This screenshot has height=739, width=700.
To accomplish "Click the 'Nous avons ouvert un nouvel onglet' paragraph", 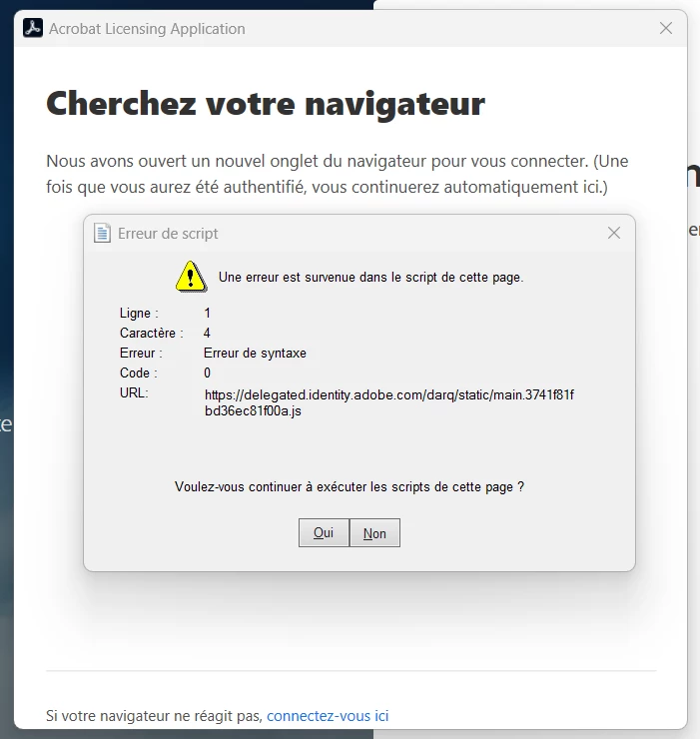I will [338, 174].
